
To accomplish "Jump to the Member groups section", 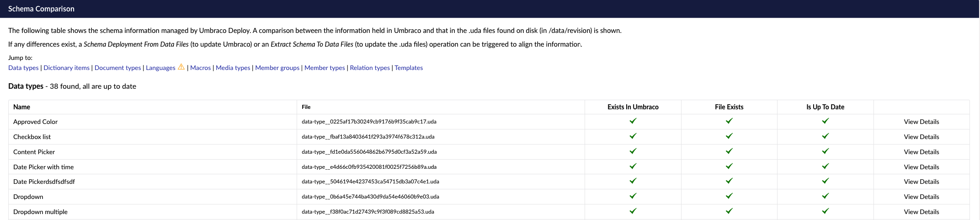I will (277, 68).
